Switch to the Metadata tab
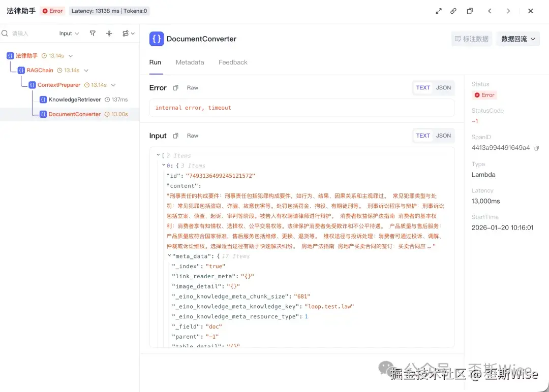Screen dimensions: 549x392 [x=190, y=62]
